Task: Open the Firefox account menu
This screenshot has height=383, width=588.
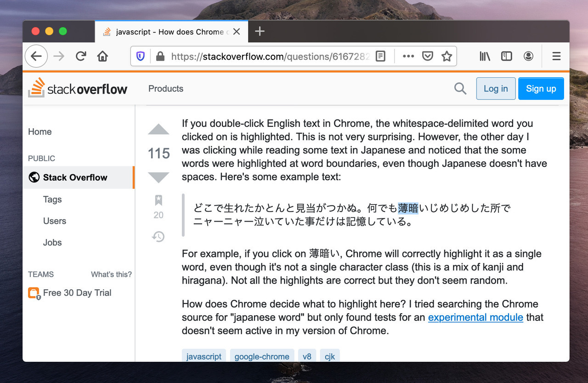Action: pyautogui.click(x=528, y=56)
